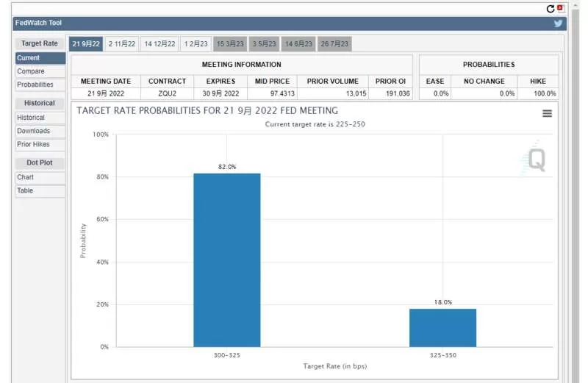This screenshot has width=588, height=383.
Task: Click the vertical scrollbar on right edge
Action: [576, 191]
